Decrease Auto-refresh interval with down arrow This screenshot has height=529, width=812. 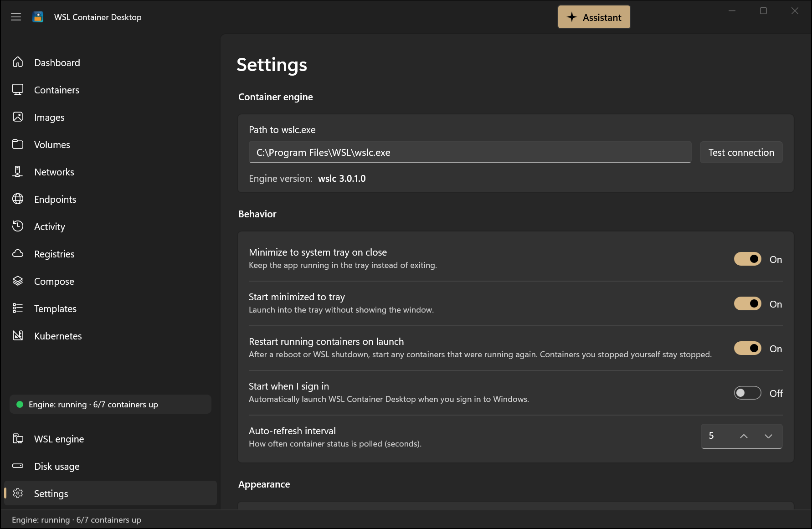coord(768,436)
